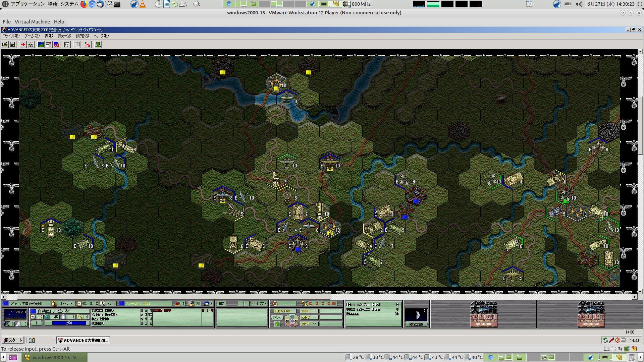Open the terrain map overview toolbar icon
This screenshot has width=644, height=362.
click(41, 45)
